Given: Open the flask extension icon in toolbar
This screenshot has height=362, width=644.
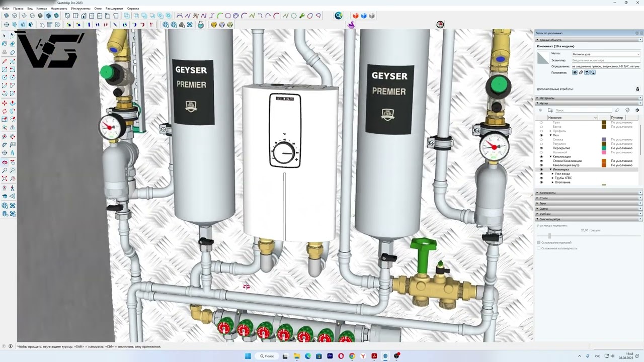Looking at the screenshot, I should [200, 25].
